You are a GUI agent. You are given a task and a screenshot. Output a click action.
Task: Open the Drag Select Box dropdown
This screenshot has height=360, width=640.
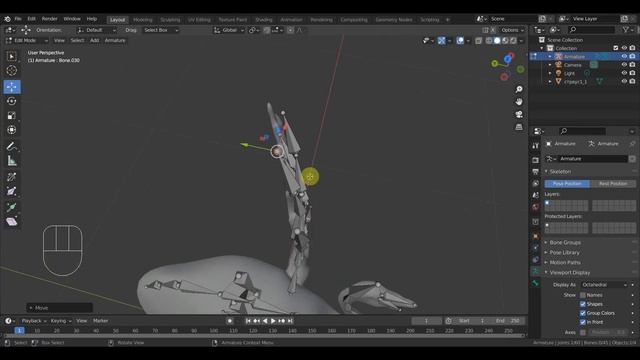(160, 30)
